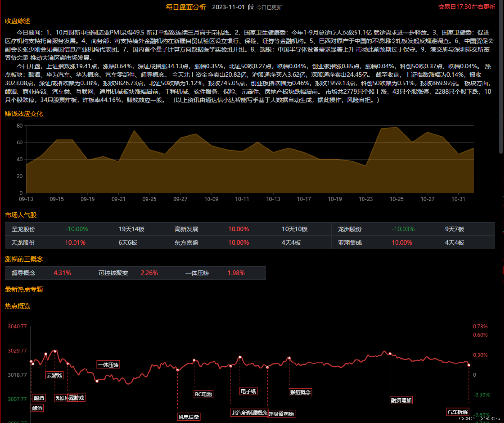The image size is (504, 423).
Task: Click 一体压铸 concept in top three
Action: point(197,273)
